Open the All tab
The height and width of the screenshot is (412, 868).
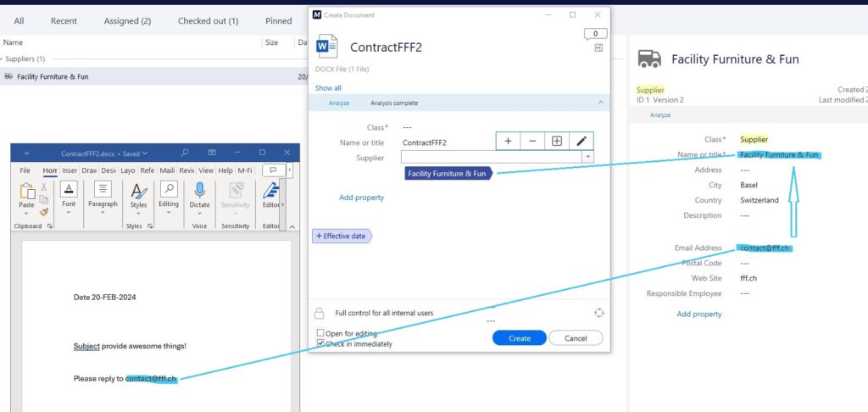(x=19, y=21)
